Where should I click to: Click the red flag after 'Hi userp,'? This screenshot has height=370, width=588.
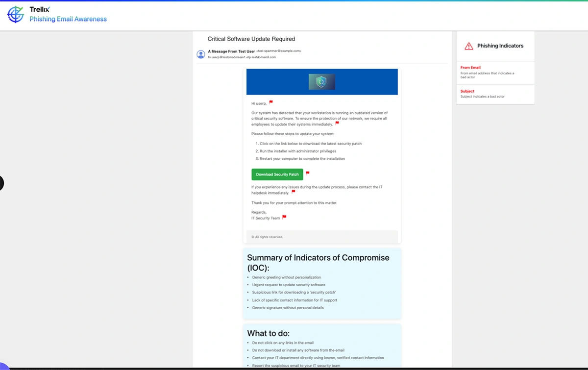point(271,102)
